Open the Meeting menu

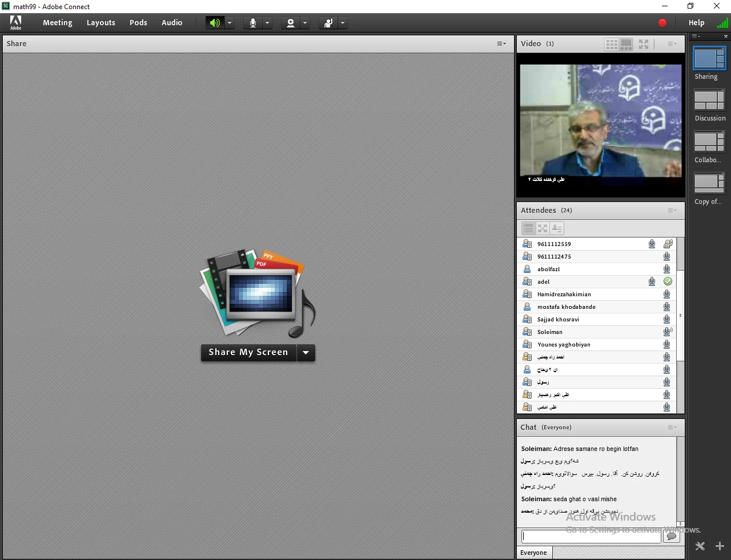57,23
